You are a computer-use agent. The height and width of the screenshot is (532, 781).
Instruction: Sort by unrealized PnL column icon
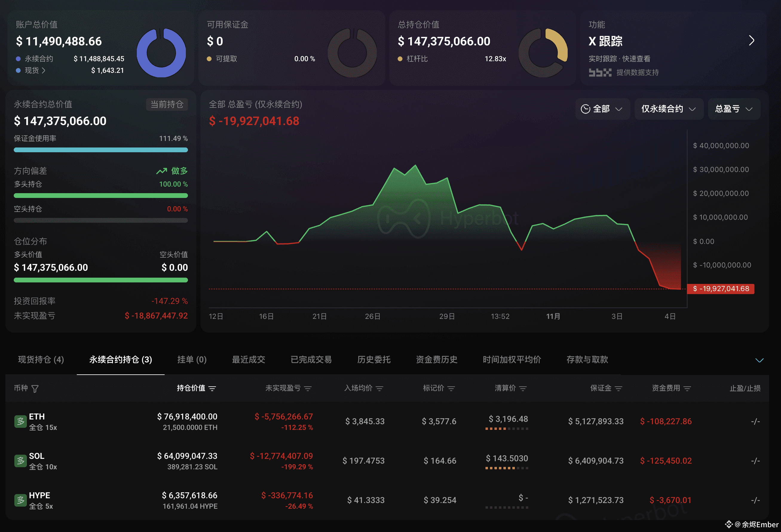pyautogui.click(x=308, y=388)
